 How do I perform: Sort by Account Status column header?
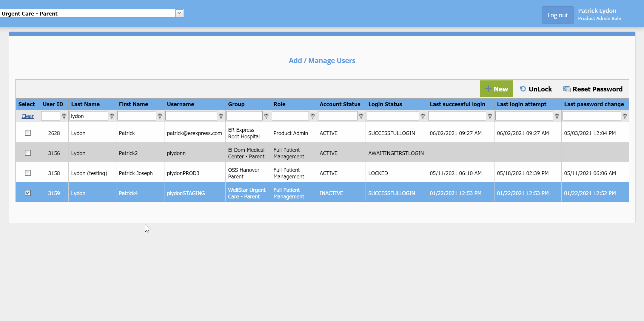340,104
